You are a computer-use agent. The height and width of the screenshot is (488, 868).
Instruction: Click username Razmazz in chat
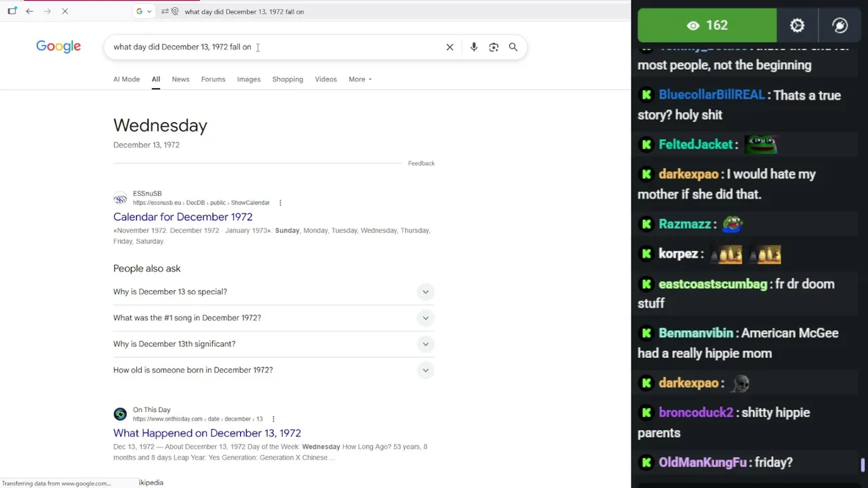[684, 224]
